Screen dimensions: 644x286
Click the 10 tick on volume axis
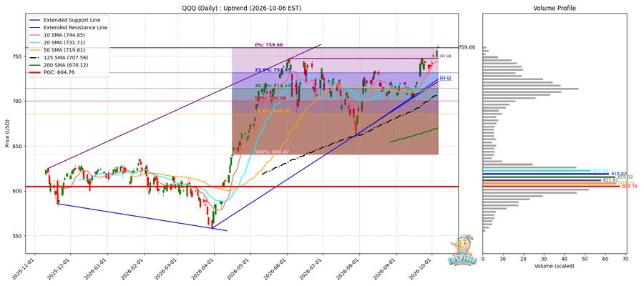pos(503,259)
